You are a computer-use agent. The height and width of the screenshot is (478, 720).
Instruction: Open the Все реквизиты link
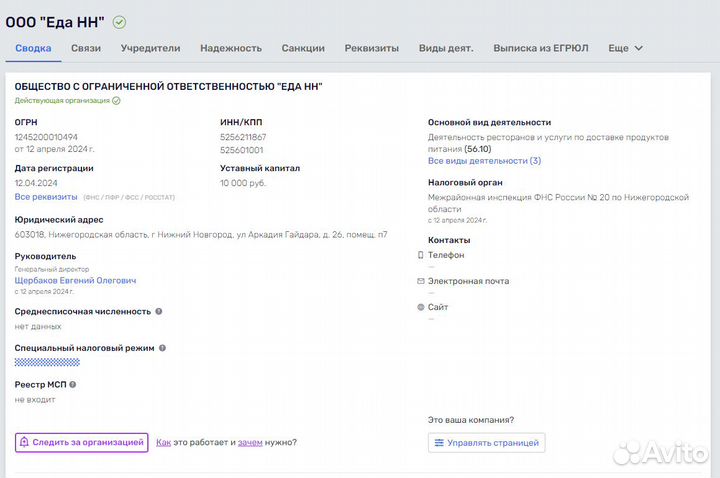45,197
